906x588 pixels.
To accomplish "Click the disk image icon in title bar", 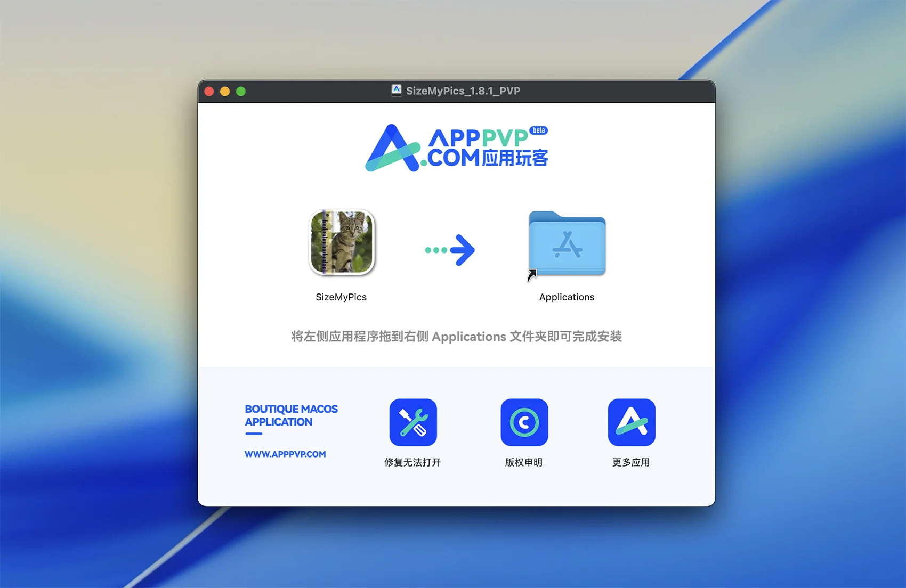I will point(397,91).
